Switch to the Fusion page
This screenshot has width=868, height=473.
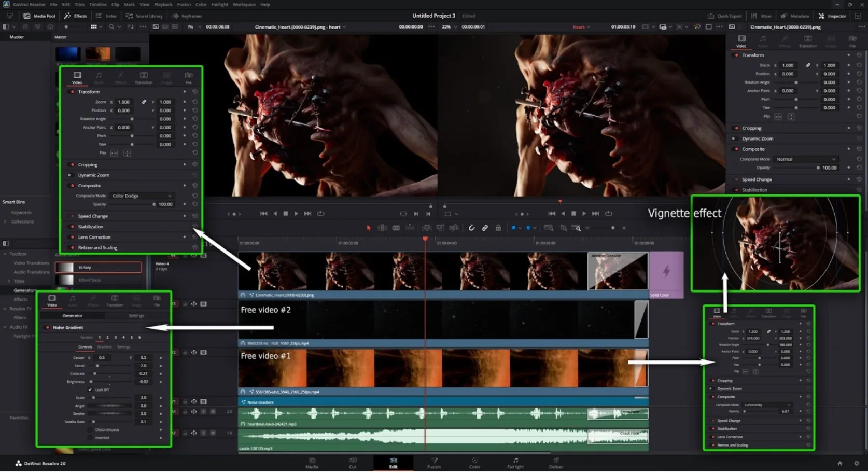coord(434,463)
